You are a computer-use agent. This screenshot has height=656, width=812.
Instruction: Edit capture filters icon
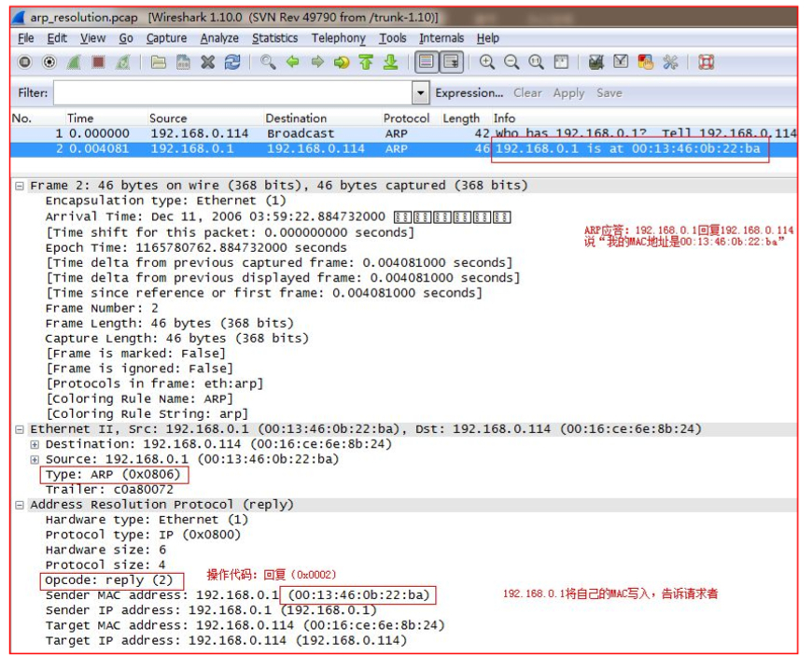[x=596, y=63]
